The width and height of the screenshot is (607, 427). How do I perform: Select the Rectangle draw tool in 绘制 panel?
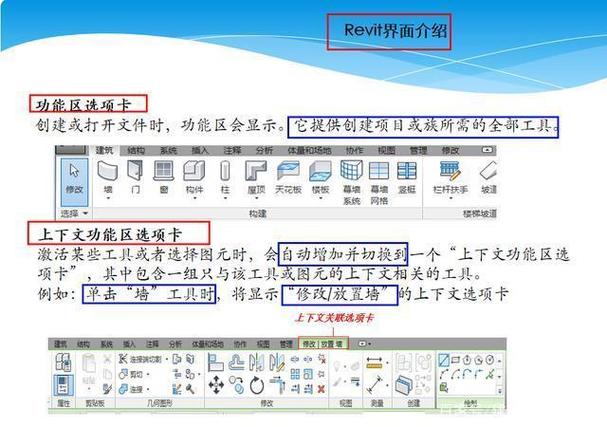click(x=455, y=360)
